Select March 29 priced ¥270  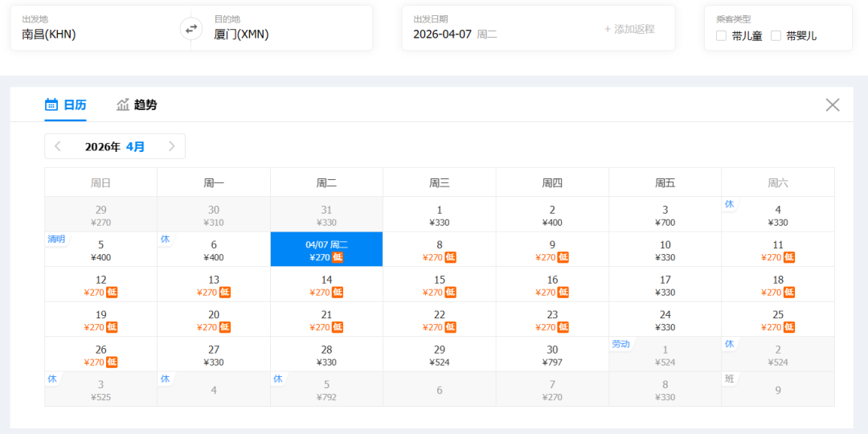(100, 215)
